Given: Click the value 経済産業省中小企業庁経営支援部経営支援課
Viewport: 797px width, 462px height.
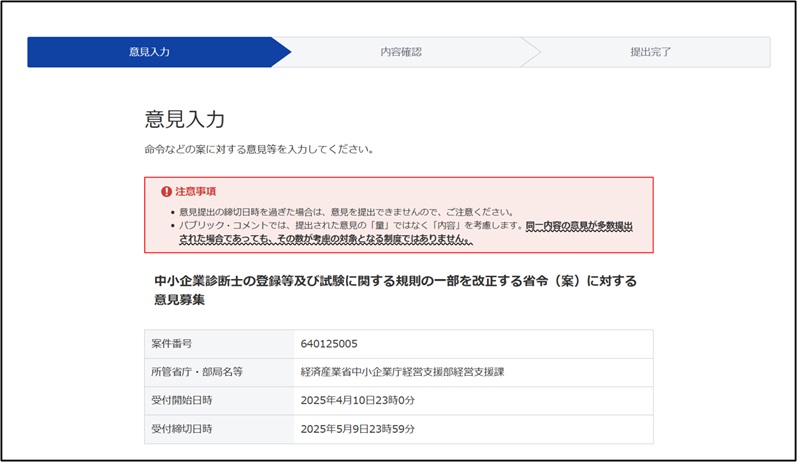Looking at the screenshot, I should tap(402, 372).
